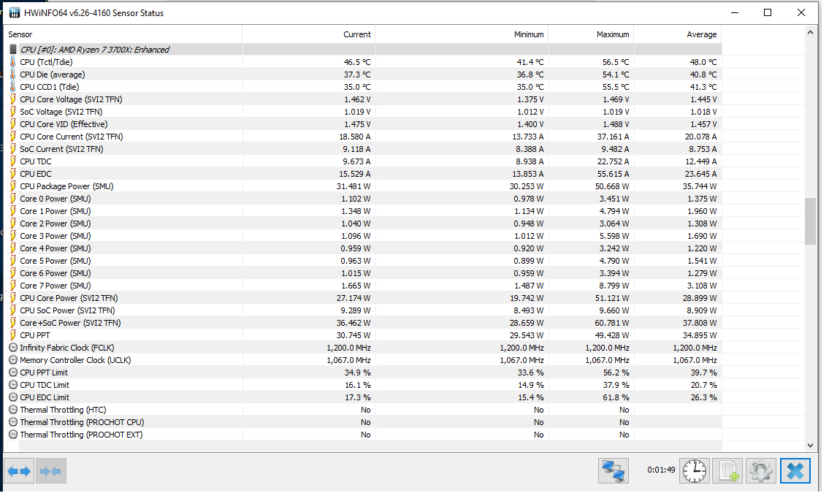This screenshot has height=504, width=829.
Task: Close sensors with the blue X button
Action: [795, 470]
